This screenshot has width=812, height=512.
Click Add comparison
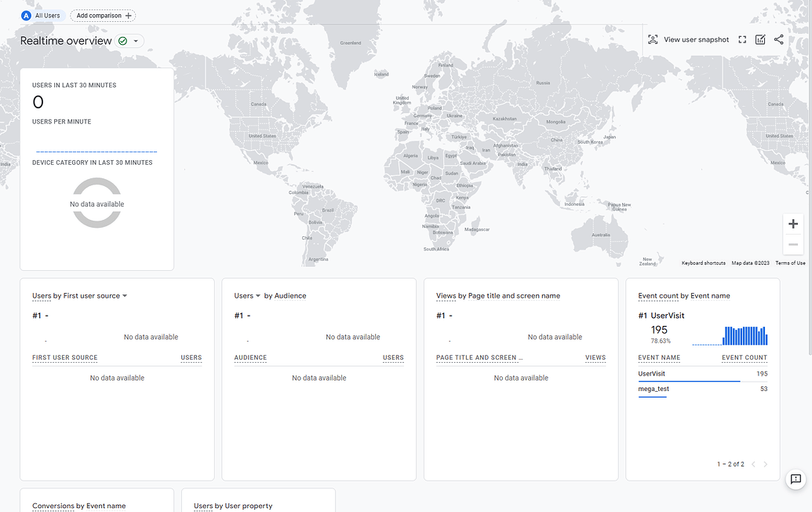click(x=102, y=15)
